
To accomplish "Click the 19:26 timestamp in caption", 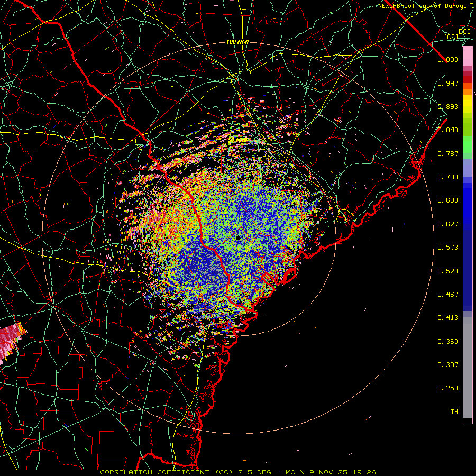I will pyautogui.click(x=364, y=472).
